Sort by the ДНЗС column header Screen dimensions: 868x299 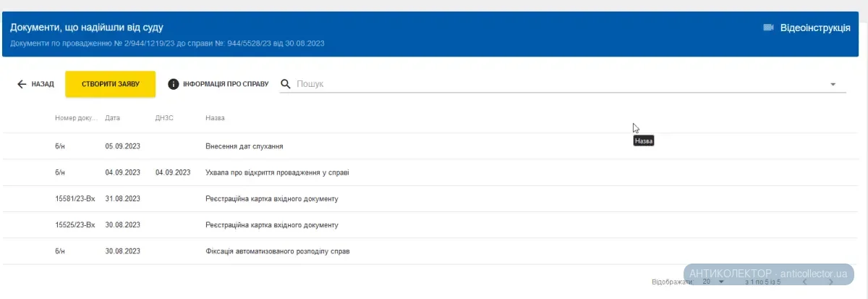(164, 117)
